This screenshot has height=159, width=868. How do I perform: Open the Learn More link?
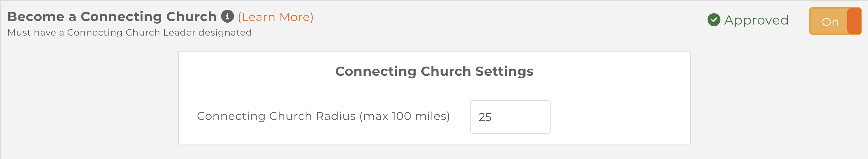click(x=276, y=17)
